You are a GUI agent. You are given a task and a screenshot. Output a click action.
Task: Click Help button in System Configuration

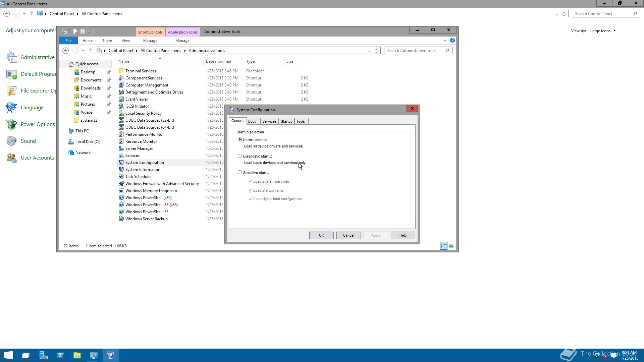[403, 236]
